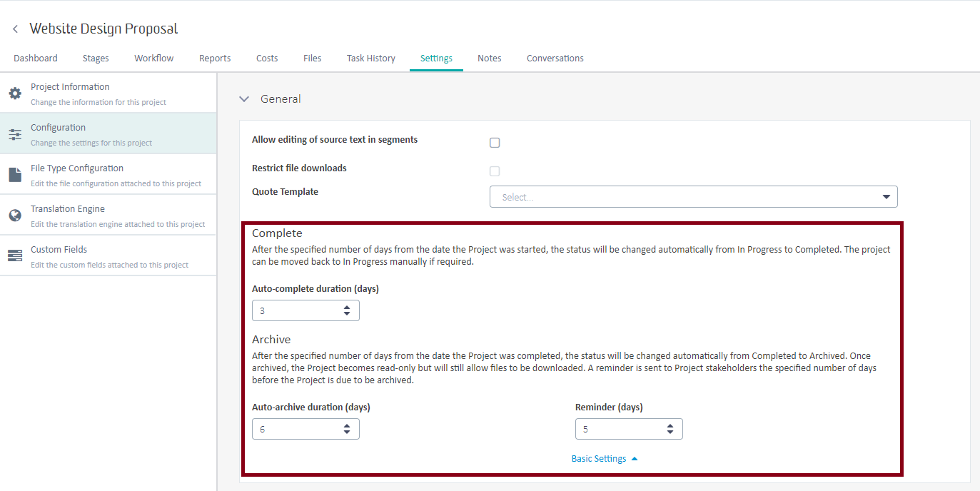The height and width of the screenshot is (491, 980).
Task: Click the Complete section heading
Action: pos(277,233)
